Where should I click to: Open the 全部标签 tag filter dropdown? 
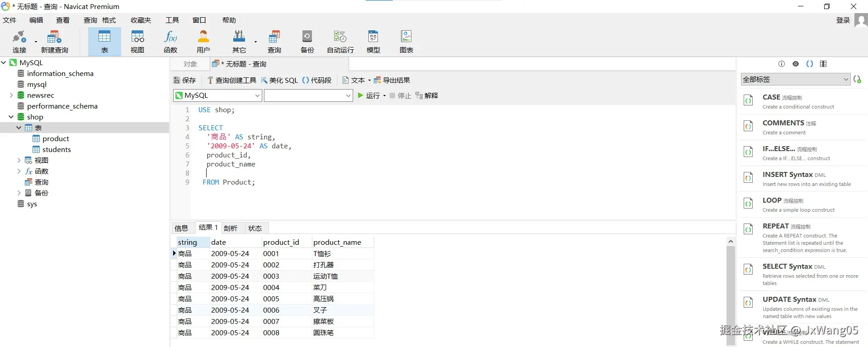(796, 79)
